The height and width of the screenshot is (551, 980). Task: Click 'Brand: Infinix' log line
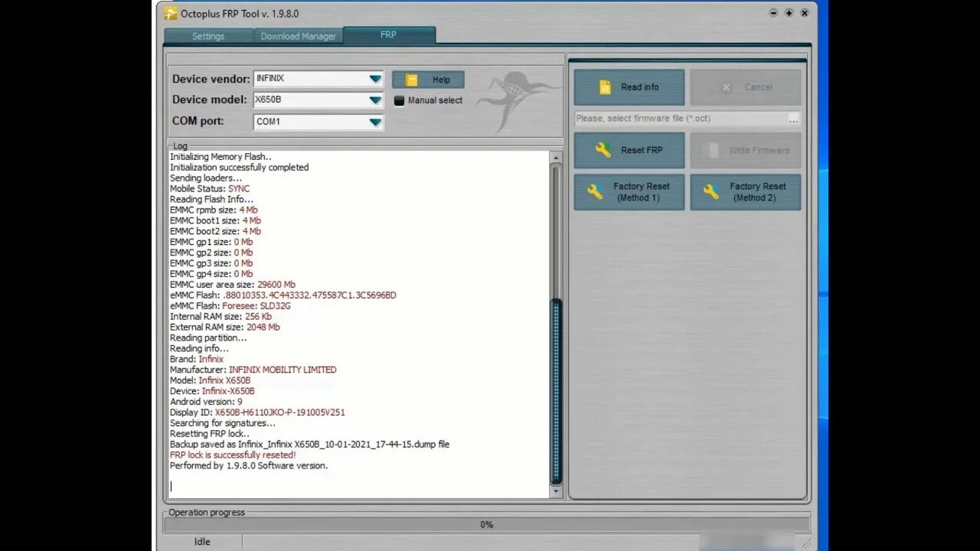197,359
